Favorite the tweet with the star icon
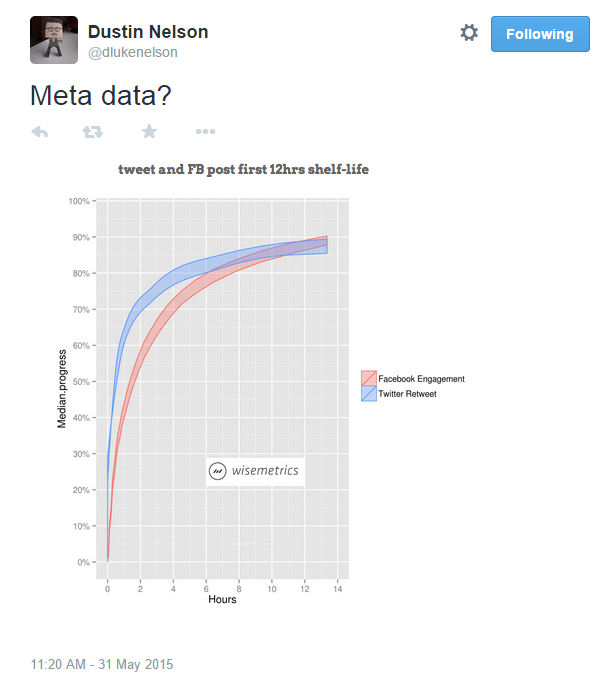This screenshot has height=681, width=602. (149, 131)
